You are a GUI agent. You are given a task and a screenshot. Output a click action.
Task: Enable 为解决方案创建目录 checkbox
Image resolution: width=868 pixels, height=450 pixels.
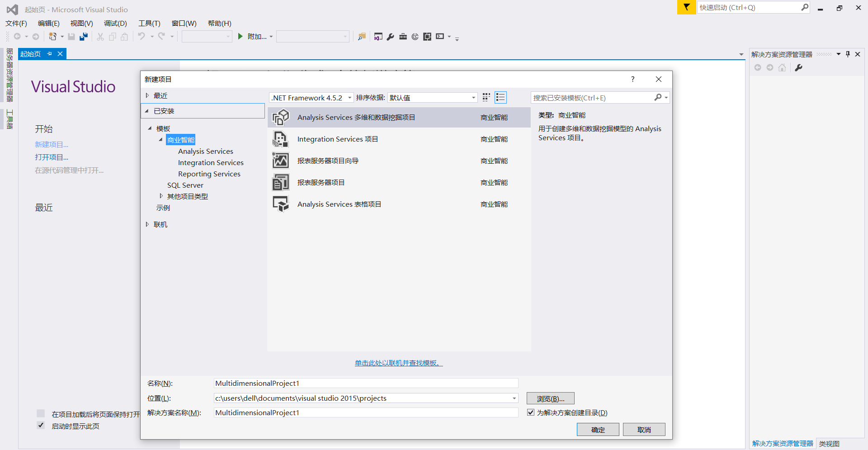click(531, 412)
